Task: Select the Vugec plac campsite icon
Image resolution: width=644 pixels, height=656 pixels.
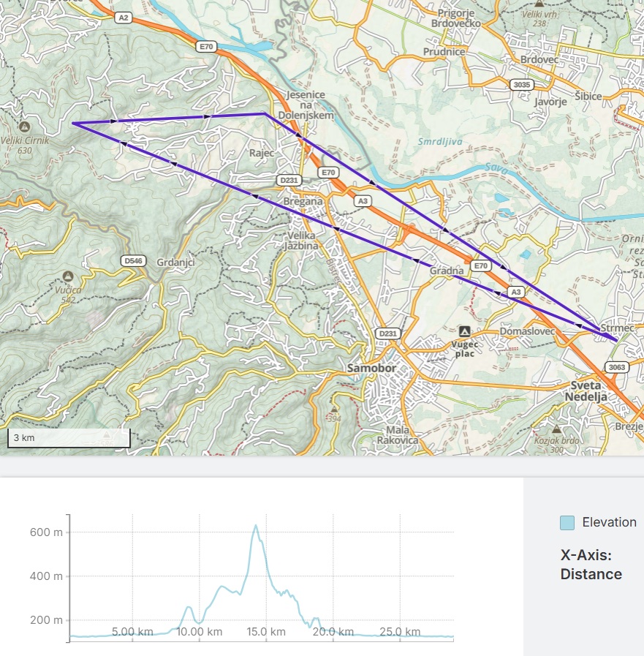Action: tap(464, 331)
